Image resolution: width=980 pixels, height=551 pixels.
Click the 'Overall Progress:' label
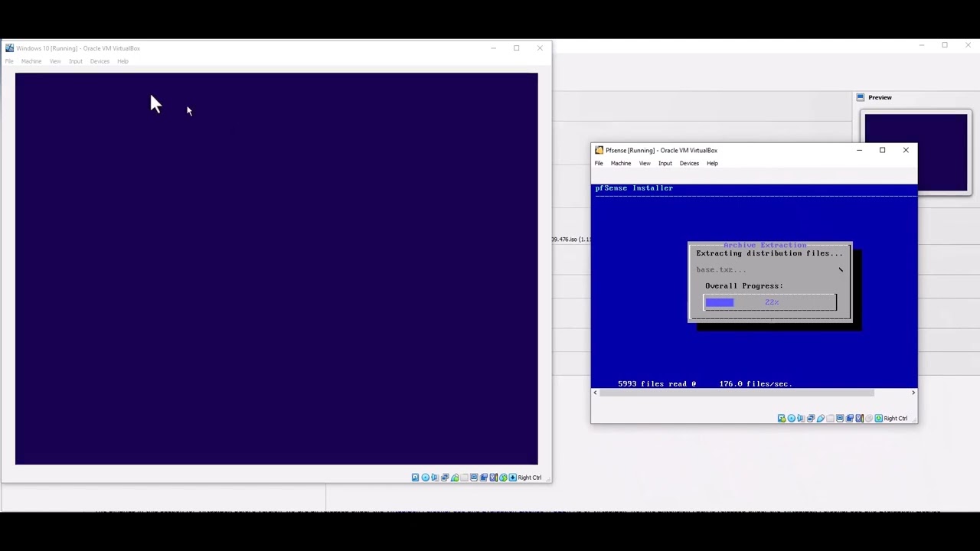tap(744, 285)
